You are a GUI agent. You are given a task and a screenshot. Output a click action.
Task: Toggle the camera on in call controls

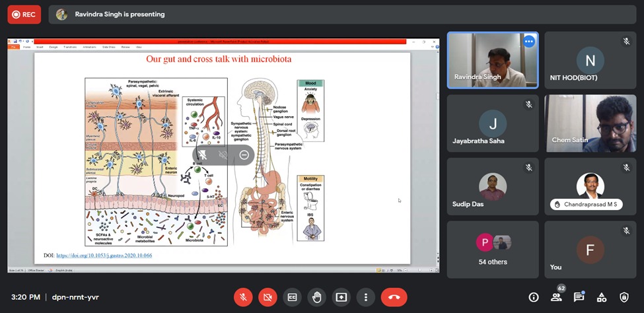pos(268,297)
